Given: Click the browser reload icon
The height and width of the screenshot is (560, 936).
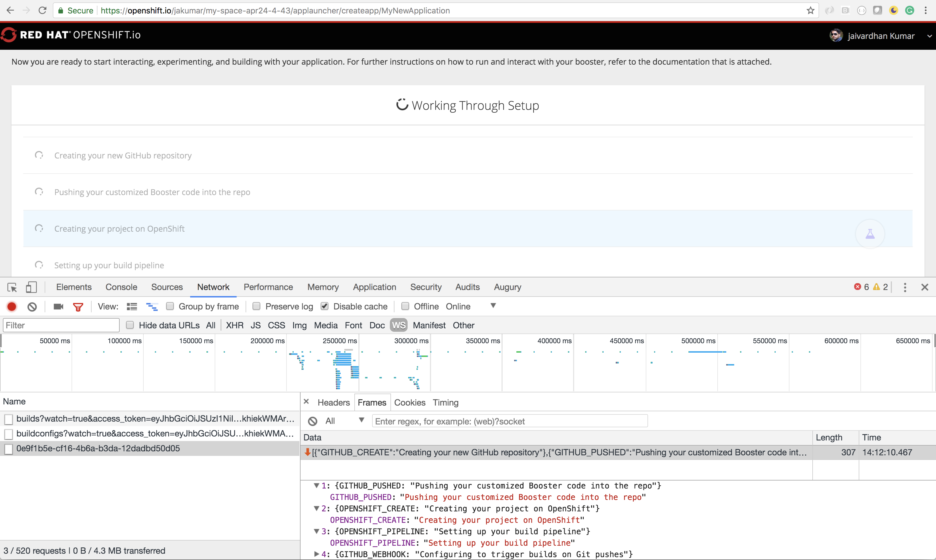Looking at the screenshot, I should [x=42, y=11].
